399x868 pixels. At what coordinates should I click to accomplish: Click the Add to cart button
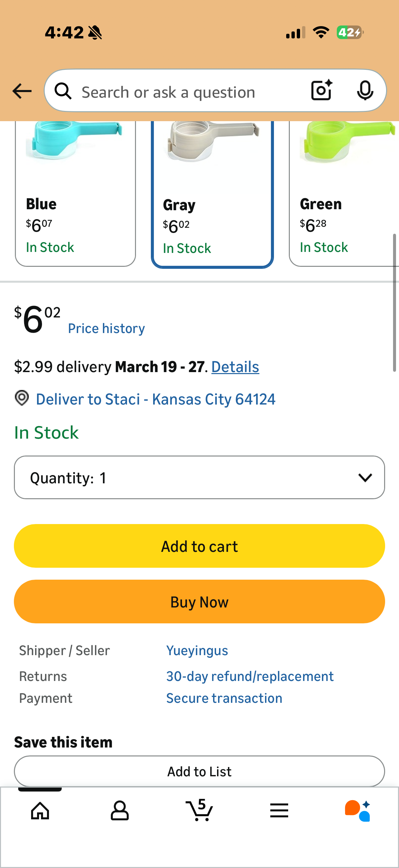[199, 546]
